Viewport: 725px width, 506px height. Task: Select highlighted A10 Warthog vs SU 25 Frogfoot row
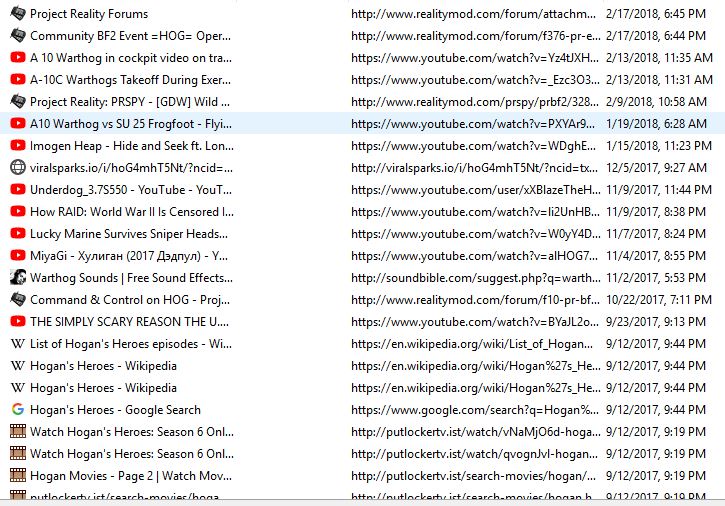pos(131,124)
